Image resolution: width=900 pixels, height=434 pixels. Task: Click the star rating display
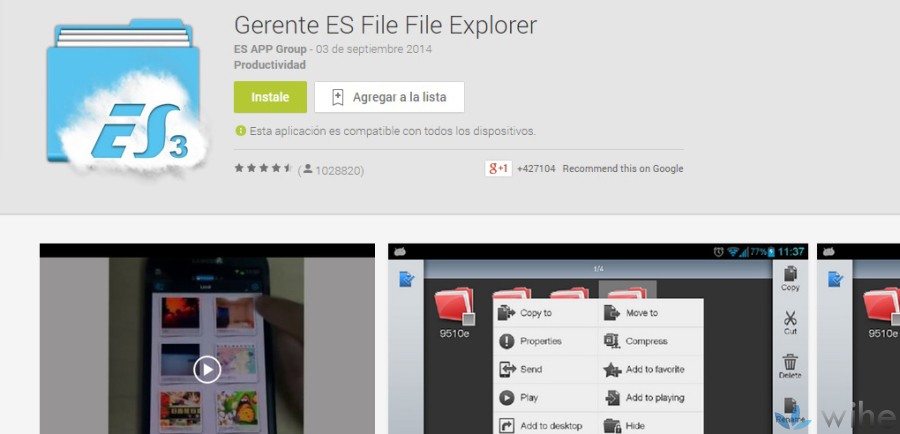[263, 168]
